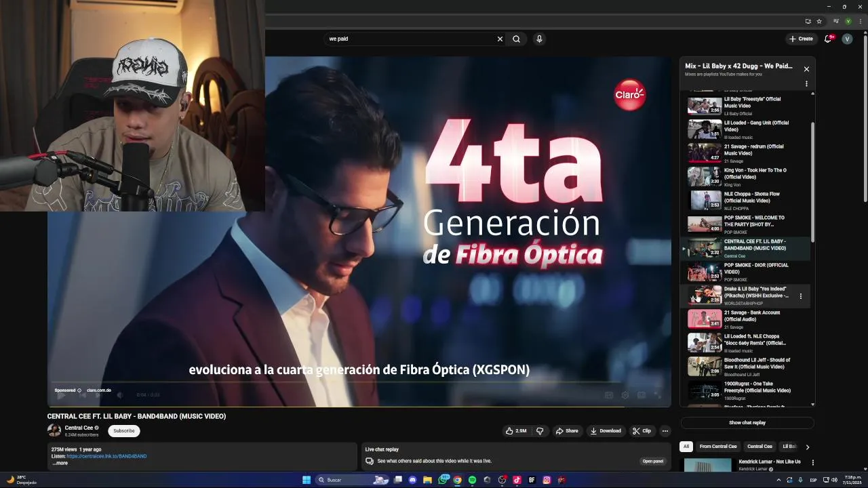The height and width of the screenshot is (488, 868).
Task: Open Discord from the taskbar
Action: click(413, 480)
